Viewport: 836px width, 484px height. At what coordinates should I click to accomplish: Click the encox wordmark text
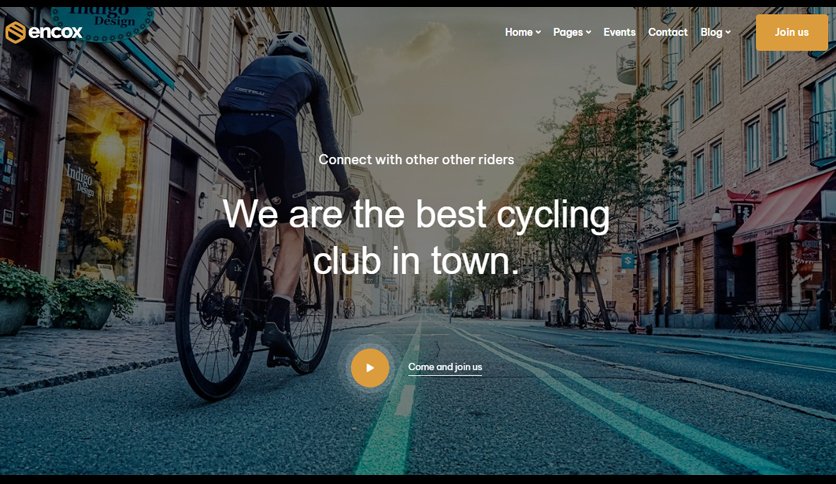(55, 33)
